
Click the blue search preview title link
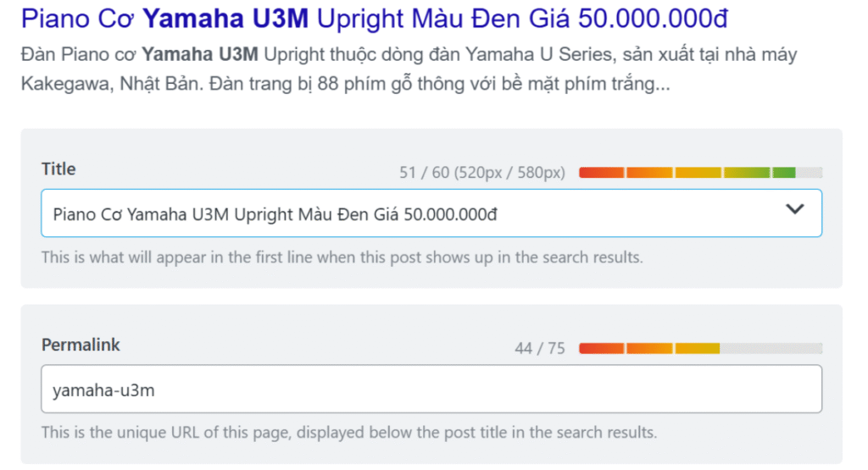[374, 18]
